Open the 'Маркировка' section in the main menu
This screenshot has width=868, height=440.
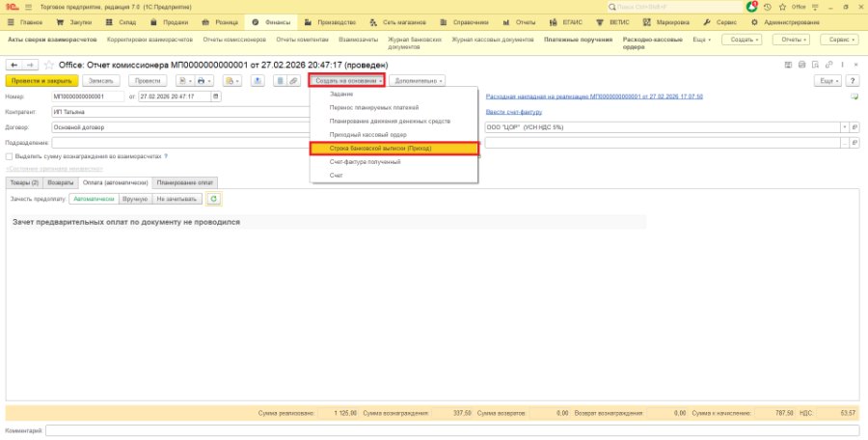pos(666,23)
